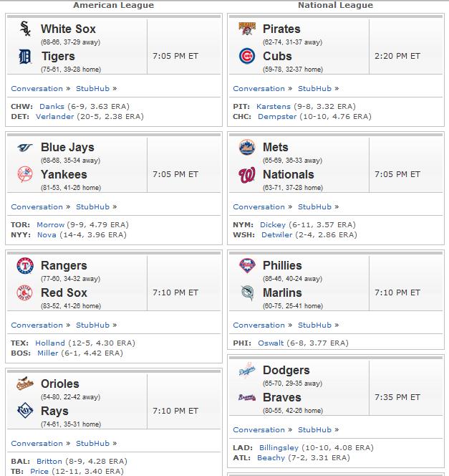Open pitcher Dickey's profile link

click(273, 225)
